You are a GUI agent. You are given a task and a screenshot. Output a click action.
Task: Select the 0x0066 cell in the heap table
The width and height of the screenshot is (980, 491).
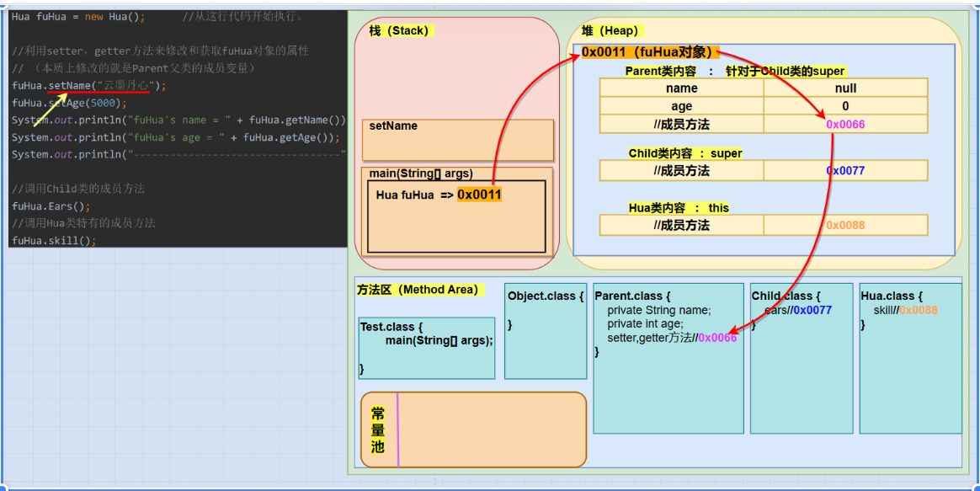coord(845,125)
